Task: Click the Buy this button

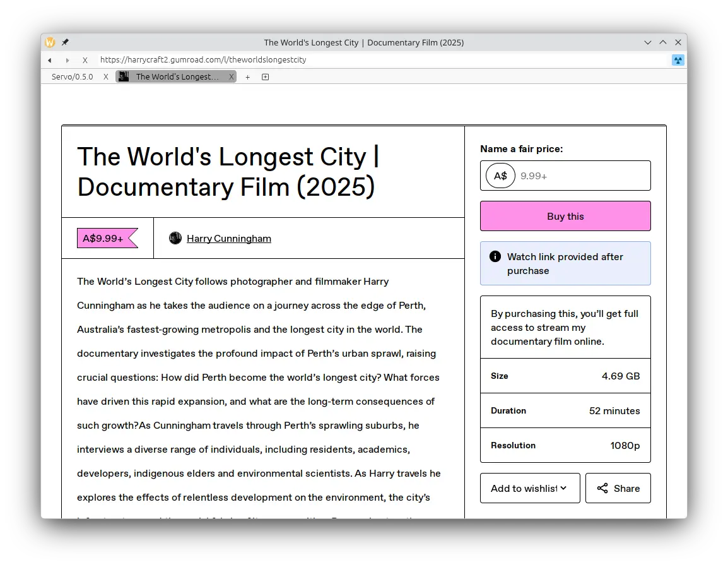Action: click(565, 216)
